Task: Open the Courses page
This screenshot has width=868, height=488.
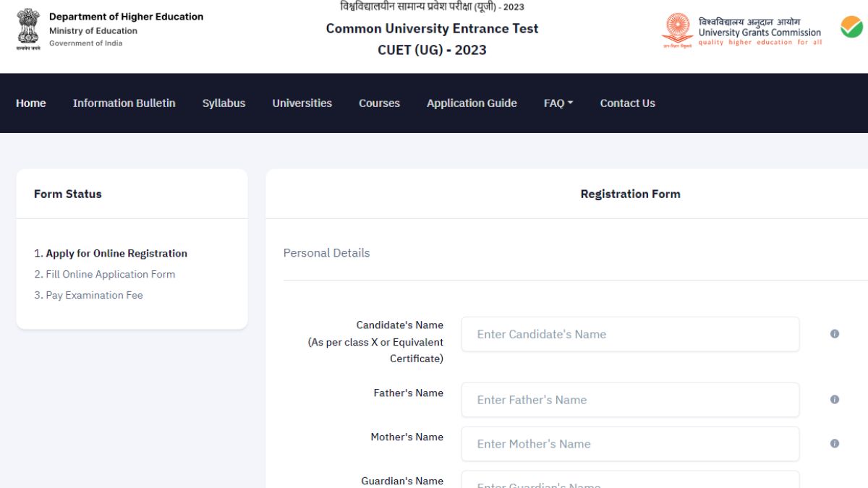Action: click(x=379, y=103)
